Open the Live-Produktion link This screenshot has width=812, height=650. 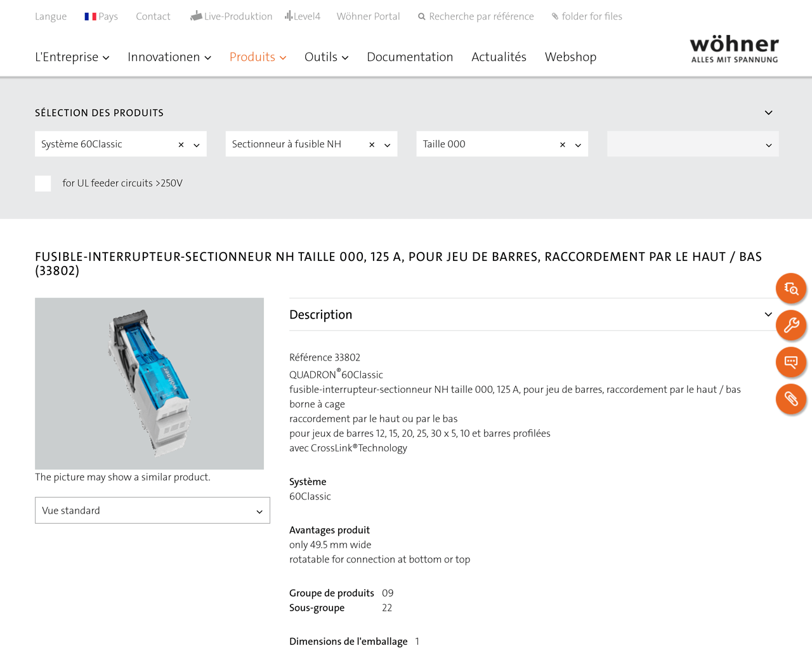click(232, 17)
